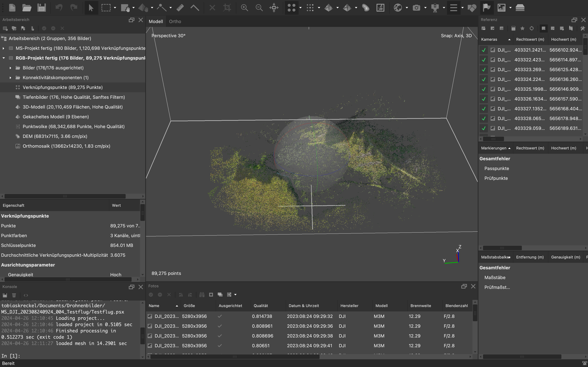
Task: Click the Arbeitsbereich horizontal scrollbar
Action: click(65, 196)
